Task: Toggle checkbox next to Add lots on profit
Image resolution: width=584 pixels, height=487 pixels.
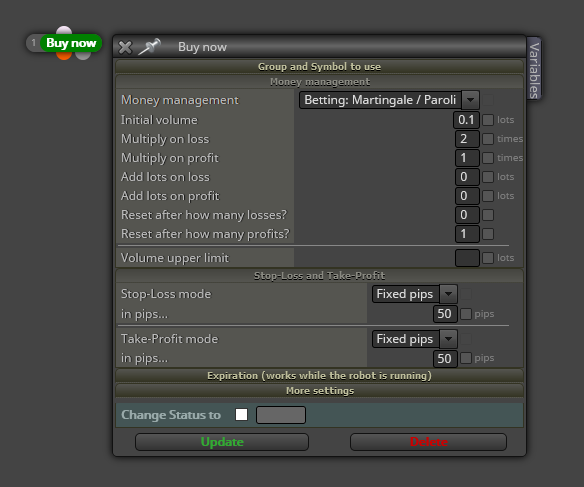Action: coord(488,196)
